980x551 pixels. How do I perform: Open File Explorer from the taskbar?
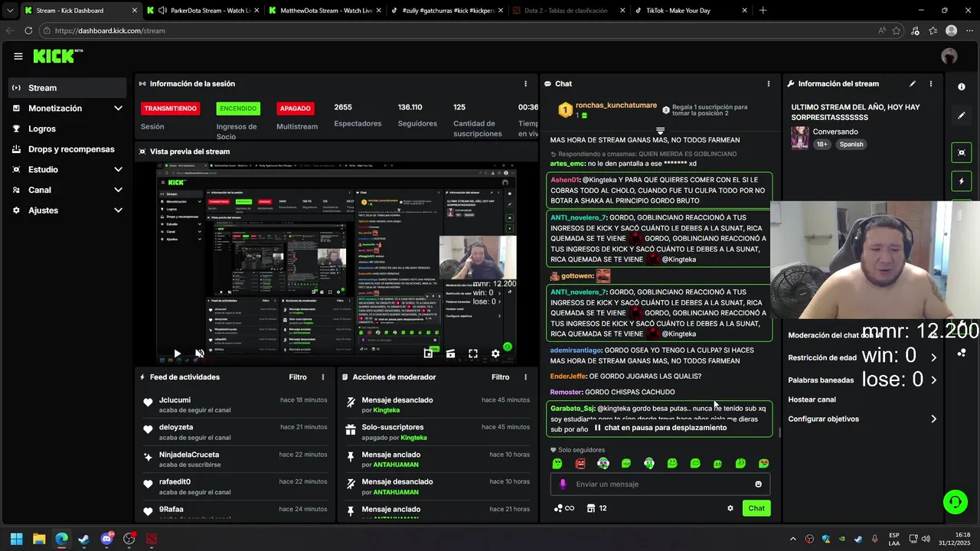click(x=39, y=540)
